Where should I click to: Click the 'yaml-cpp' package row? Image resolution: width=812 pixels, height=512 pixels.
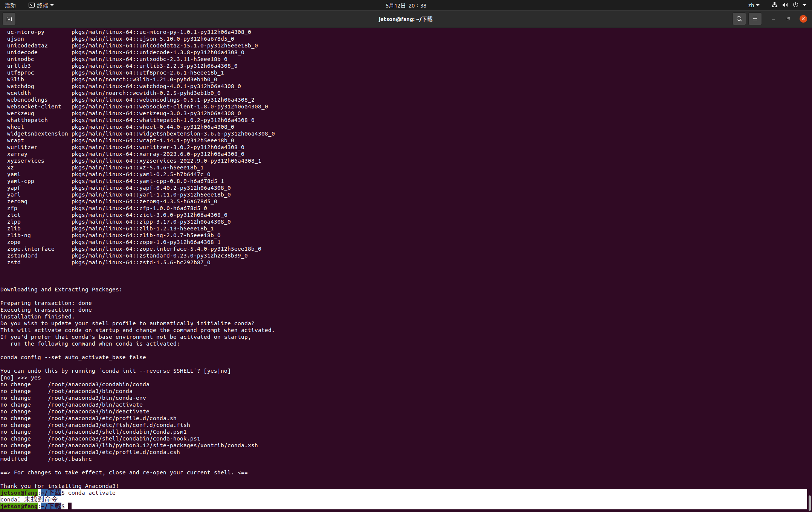coord(115,181)
